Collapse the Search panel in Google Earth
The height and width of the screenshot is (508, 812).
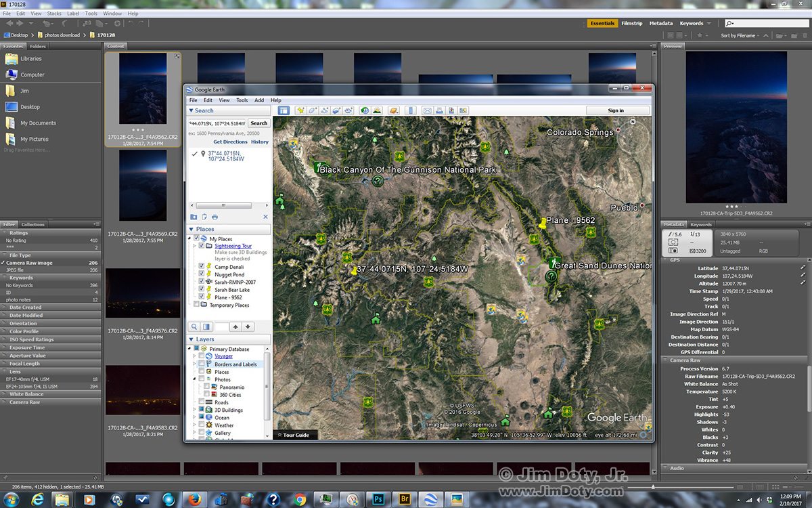pos(191,110)
